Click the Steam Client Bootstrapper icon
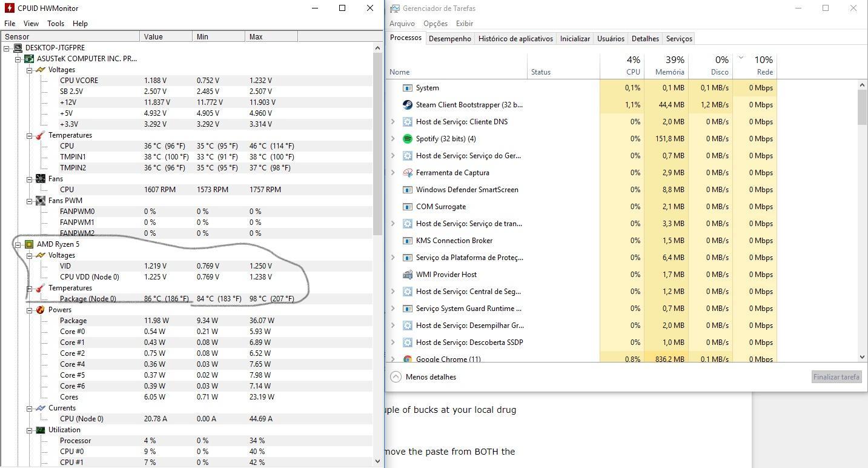 pos(408,105)
